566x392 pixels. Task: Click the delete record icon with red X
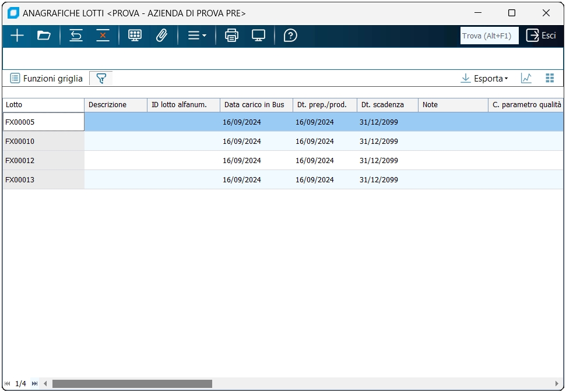click(x=103, y=36)
